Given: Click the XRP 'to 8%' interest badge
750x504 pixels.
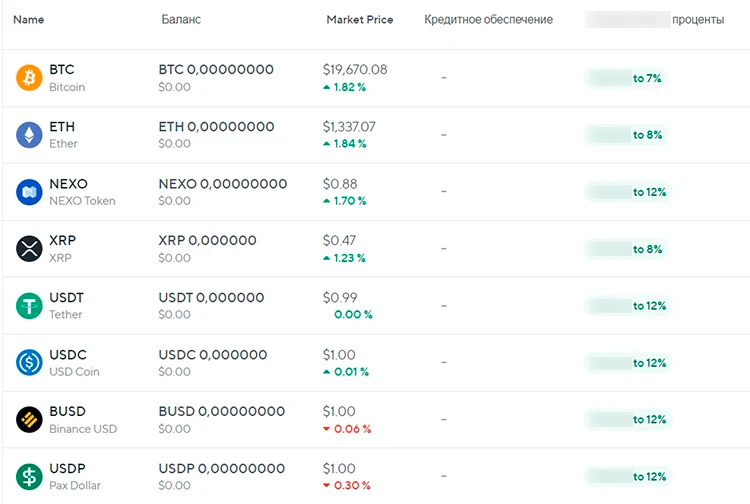Looking at the screenshot, I should (626, 249).
